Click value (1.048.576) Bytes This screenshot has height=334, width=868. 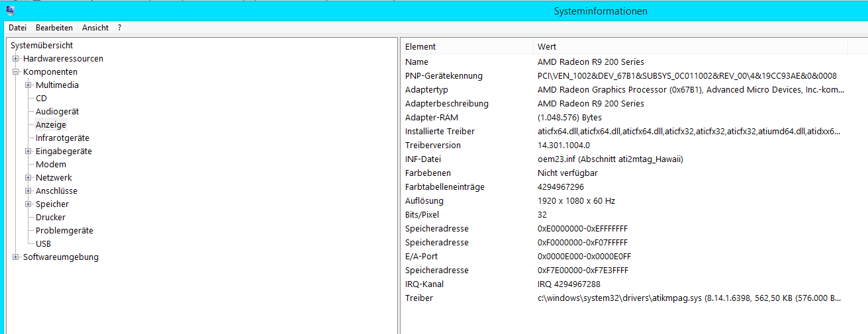click(569, 118)
